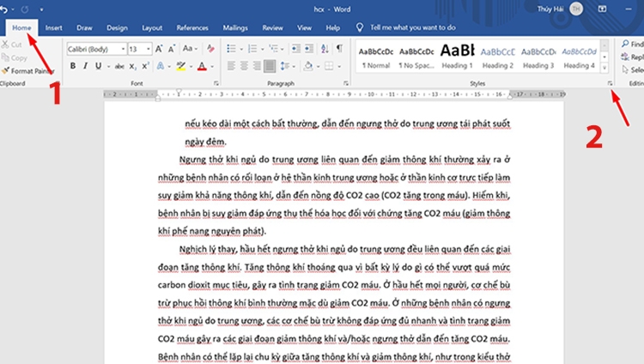644x364 pixels.
Task: Click the Bullets list icon
Action: pyautogui.click(x=232, y=49)
